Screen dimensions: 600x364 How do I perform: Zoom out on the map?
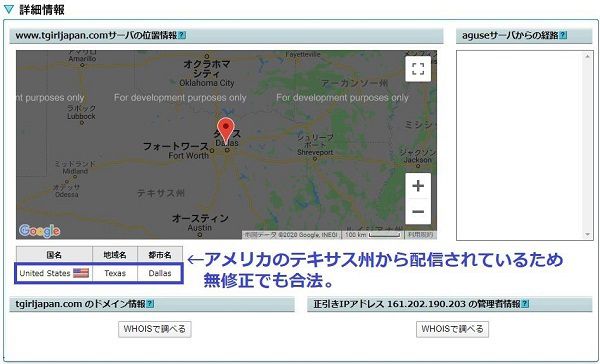tap(418, 211)
